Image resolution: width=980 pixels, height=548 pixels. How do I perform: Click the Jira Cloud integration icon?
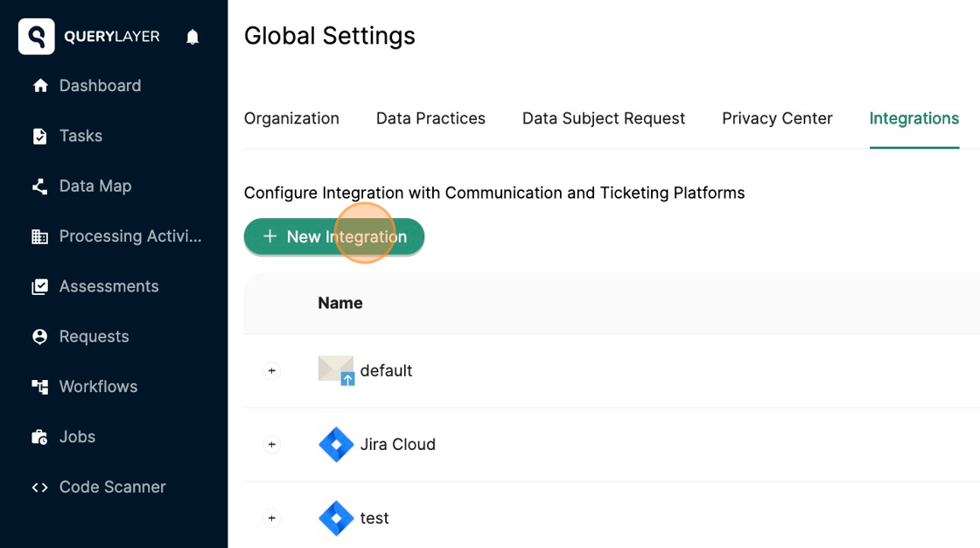336,444
